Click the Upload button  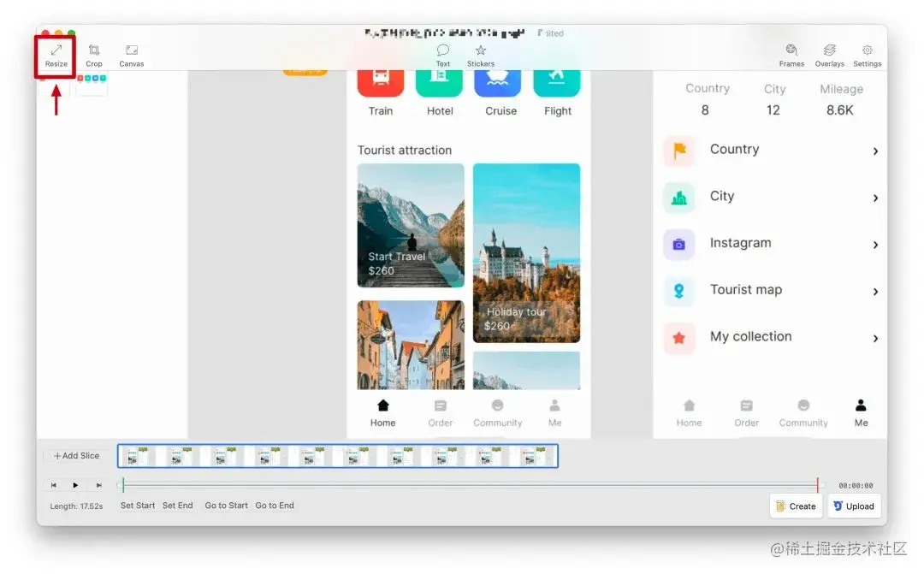854,506
